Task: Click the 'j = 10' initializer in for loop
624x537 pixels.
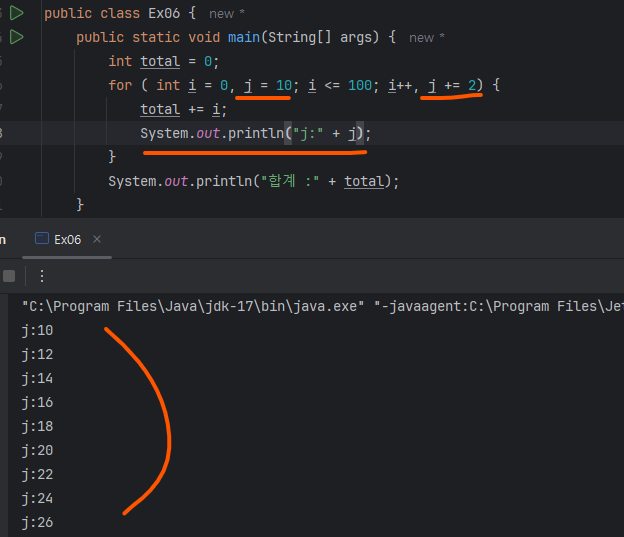Action: (x=268, y=85)
